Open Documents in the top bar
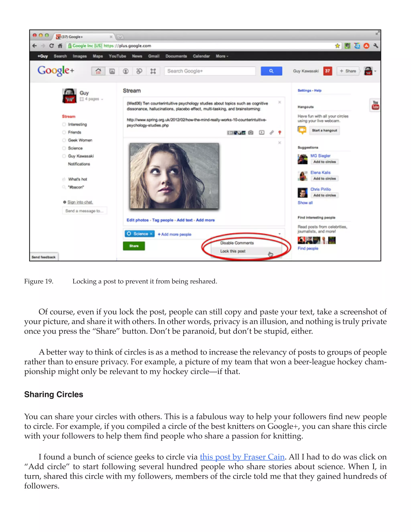Screen dimensions: 411x532 [176, 56]
